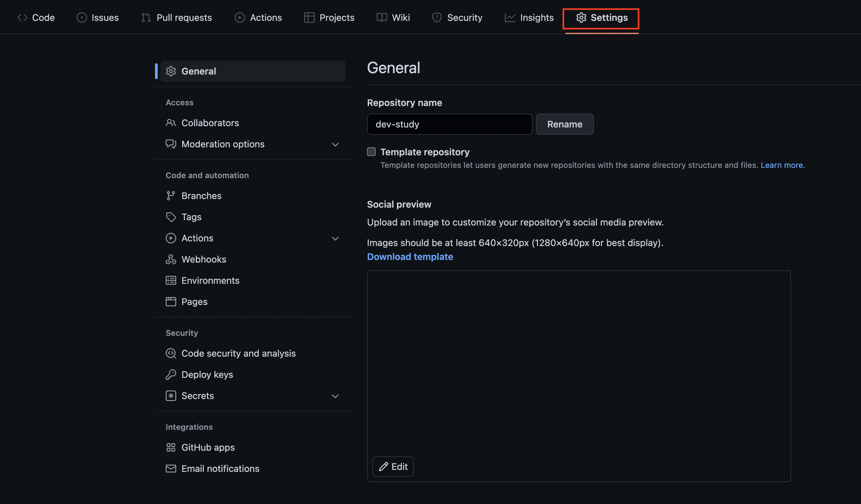Expand Moderation options chevron
This screenshot has width=861, height=504.
(335, 144)
